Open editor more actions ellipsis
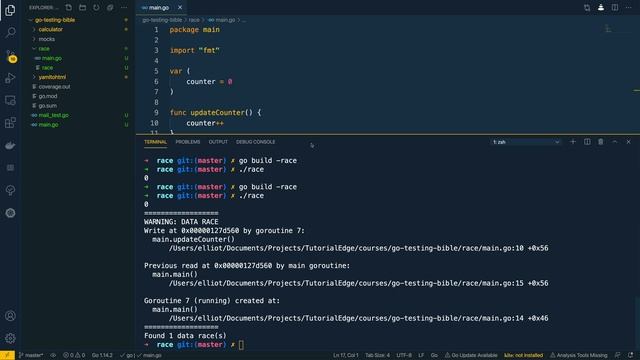This screenshot has height=360, width=640. pyautogui.click(x=629, y=7)
